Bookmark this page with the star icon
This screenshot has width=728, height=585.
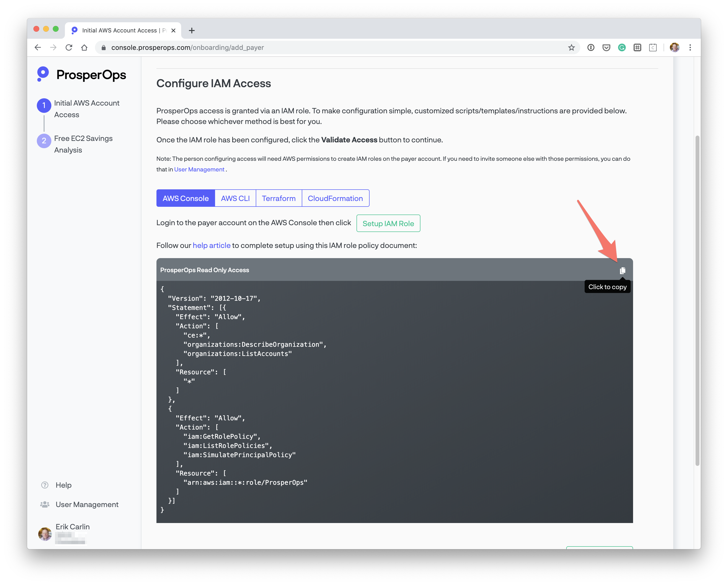tap(571, 48)
